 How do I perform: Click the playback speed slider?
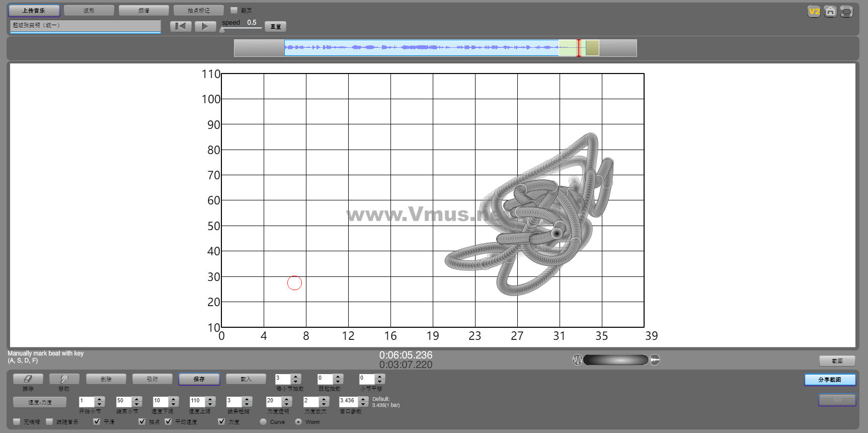tap(241, 28)
